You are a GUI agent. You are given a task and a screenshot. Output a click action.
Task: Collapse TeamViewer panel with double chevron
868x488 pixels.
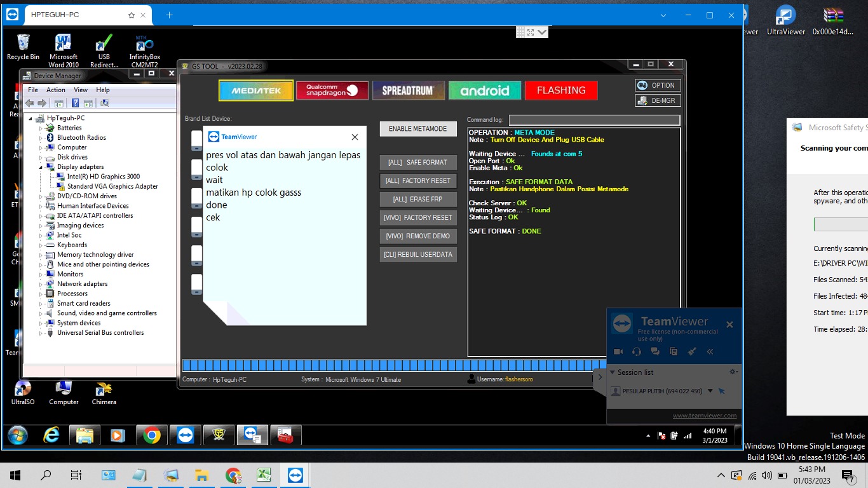point(710,351)
